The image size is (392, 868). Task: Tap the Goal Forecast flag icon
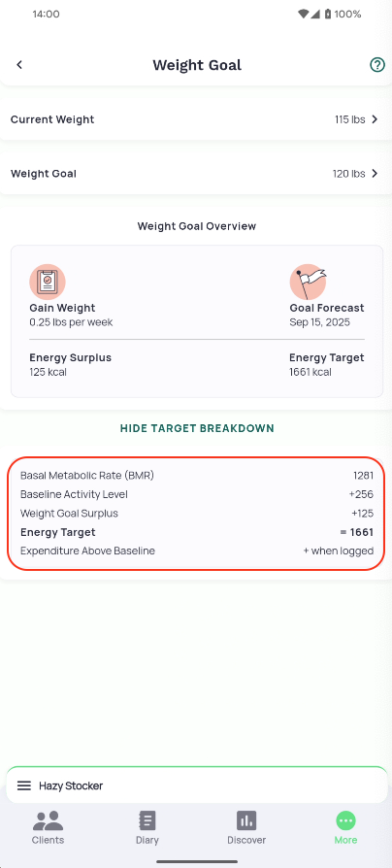(x=308, y=282)
